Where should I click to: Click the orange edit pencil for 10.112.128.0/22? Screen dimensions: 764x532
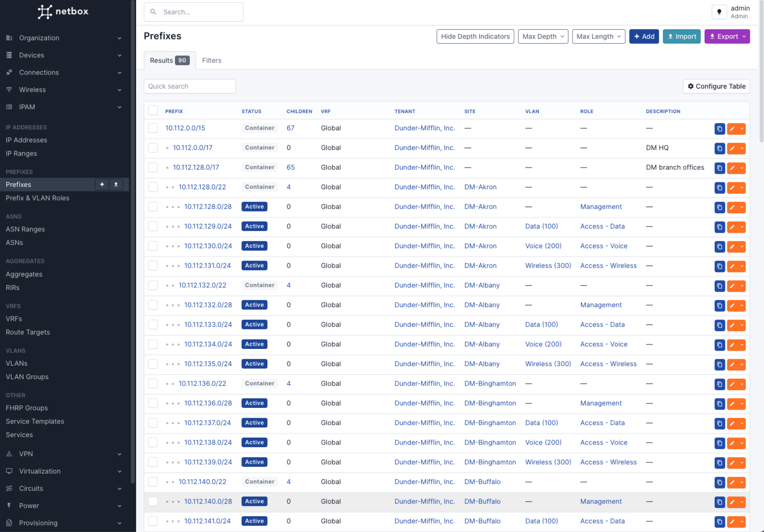pyautogui.click(x=733, y=188)
